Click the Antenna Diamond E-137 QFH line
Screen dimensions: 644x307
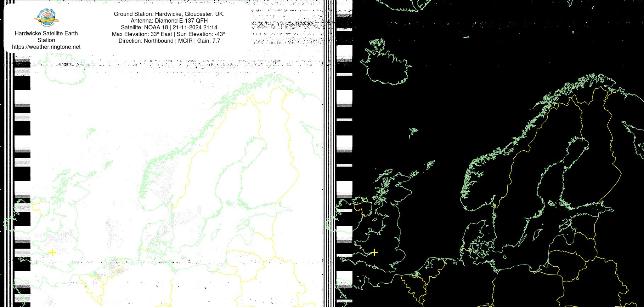click(169, 21)
